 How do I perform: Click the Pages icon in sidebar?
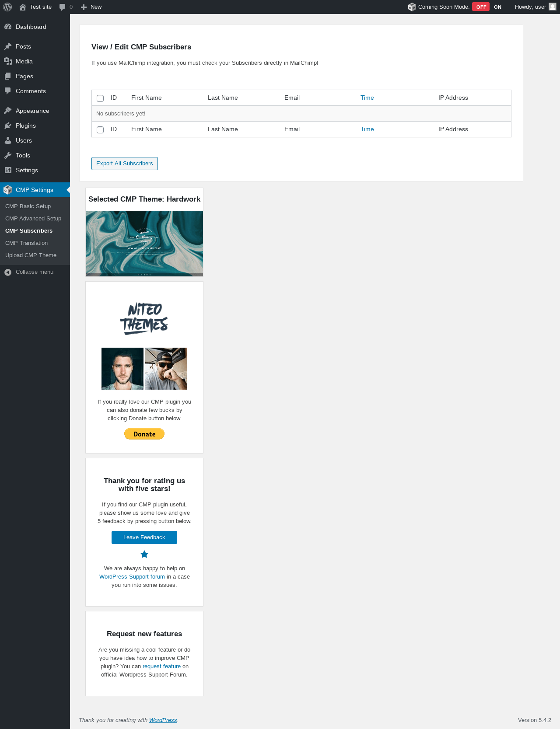[8, 76]
